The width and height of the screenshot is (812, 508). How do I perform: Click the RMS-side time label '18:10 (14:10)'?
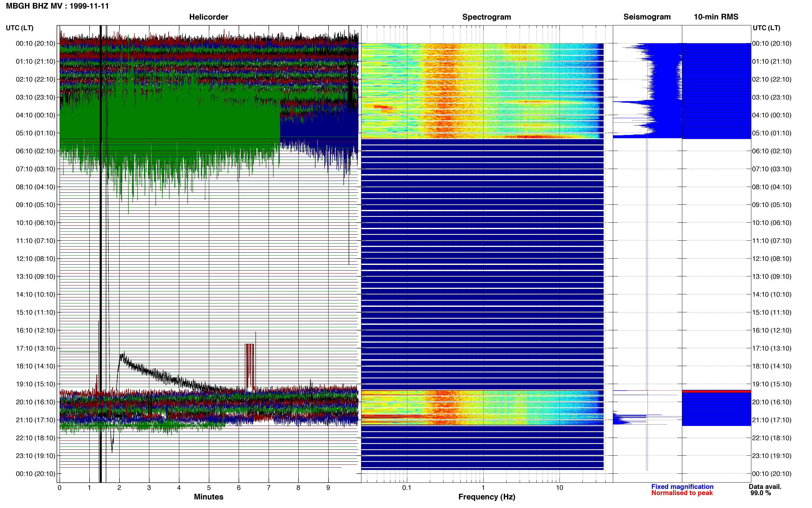[x=772, y=366]
